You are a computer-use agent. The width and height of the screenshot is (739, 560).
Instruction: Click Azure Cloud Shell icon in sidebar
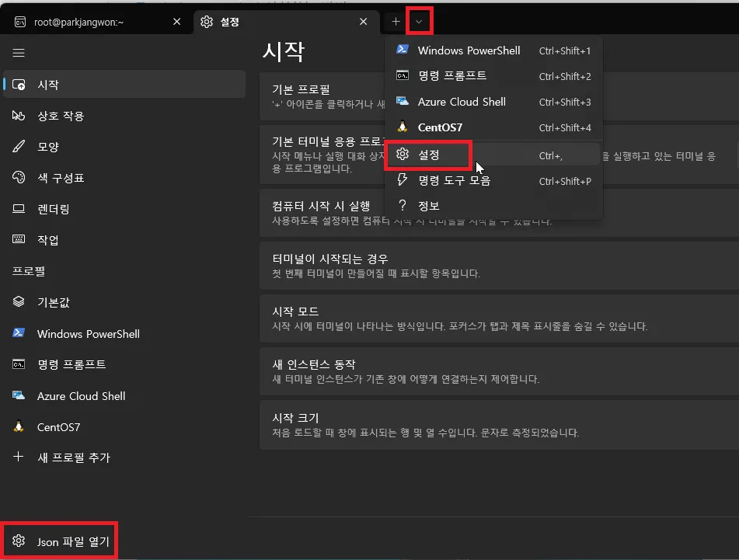pos(19,395)
